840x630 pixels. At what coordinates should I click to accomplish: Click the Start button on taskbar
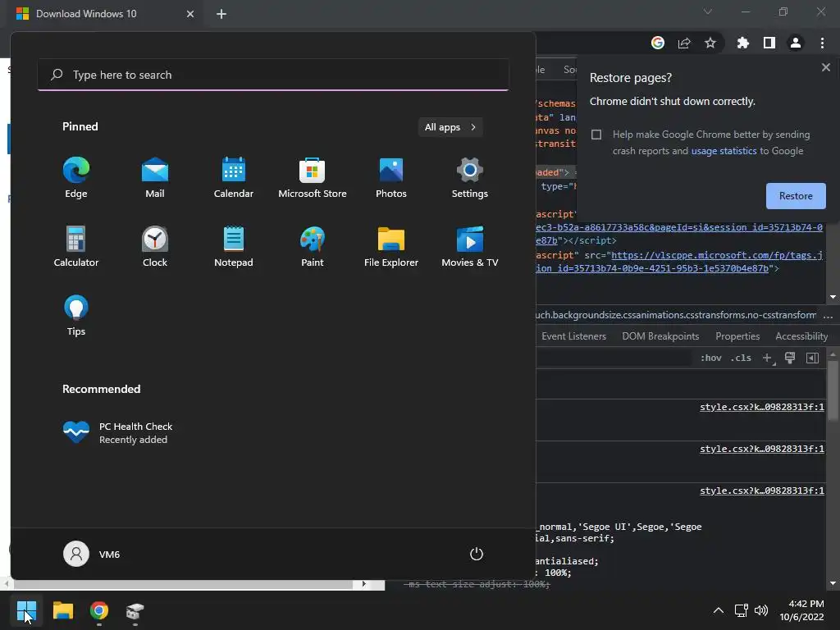pos(26,610)
